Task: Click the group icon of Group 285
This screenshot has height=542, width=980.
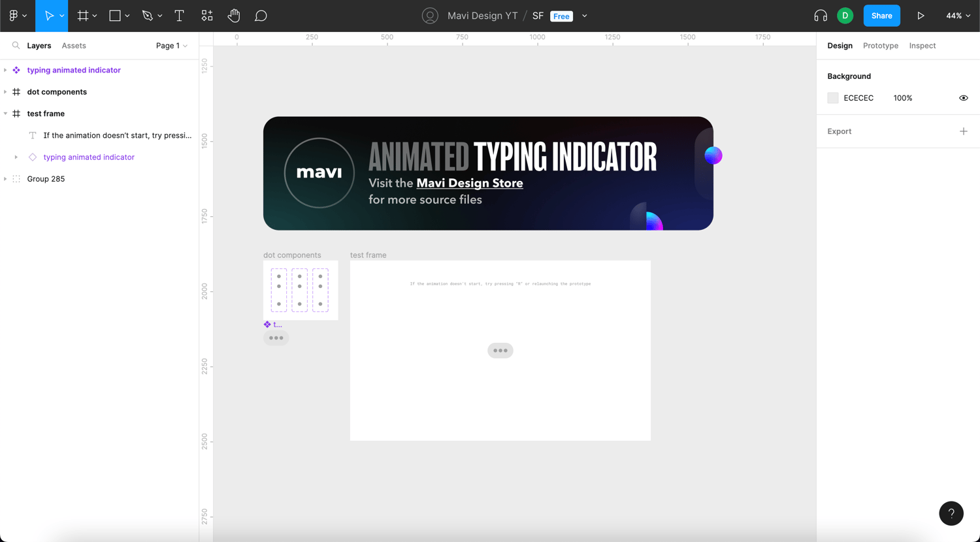Action: coord(16,179)
